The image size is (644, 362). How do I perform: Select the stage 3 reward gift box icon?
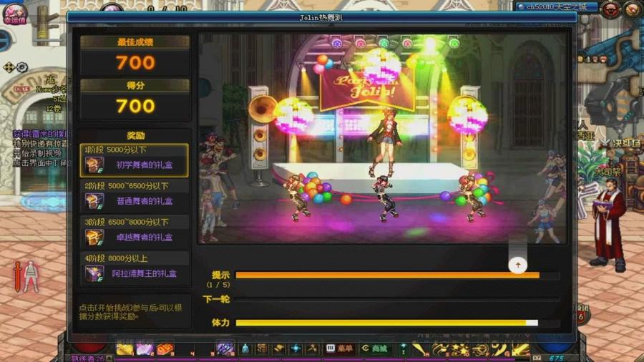pyautogui.click(x=94, y=238)
